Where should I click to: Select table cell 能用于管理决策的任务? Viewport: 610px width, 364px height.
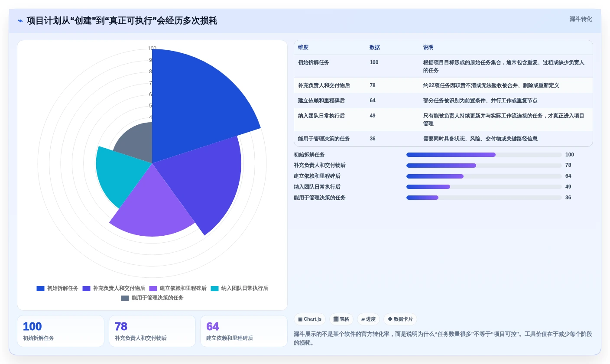click(x=324, y=139)
